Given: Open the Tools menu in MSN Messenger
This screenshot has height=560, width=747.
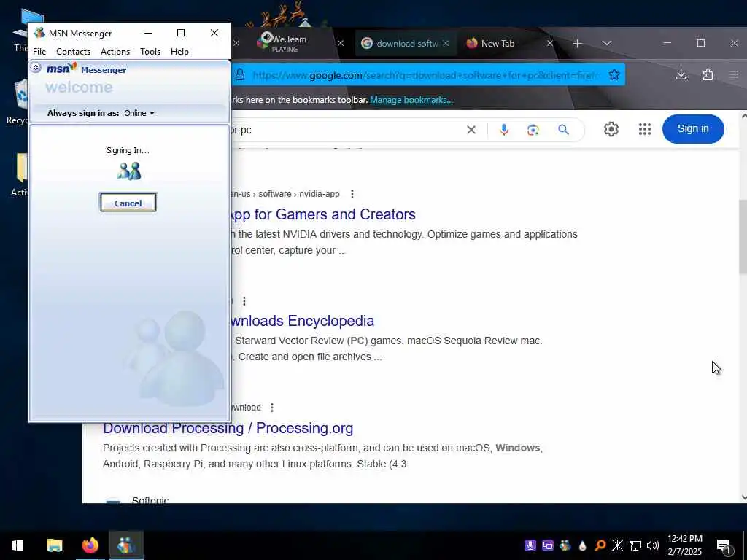Looking at the screenshot, I should (x=150, y=52).
